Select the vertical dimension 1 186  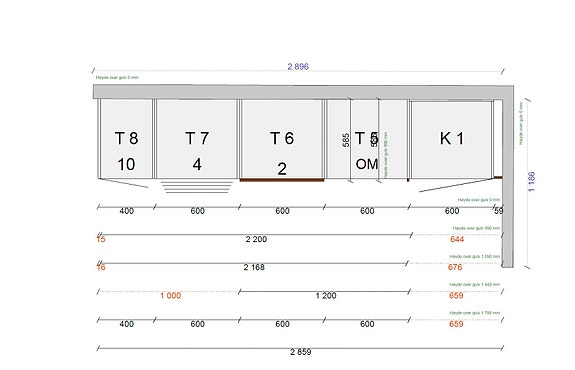pos(532,181)
